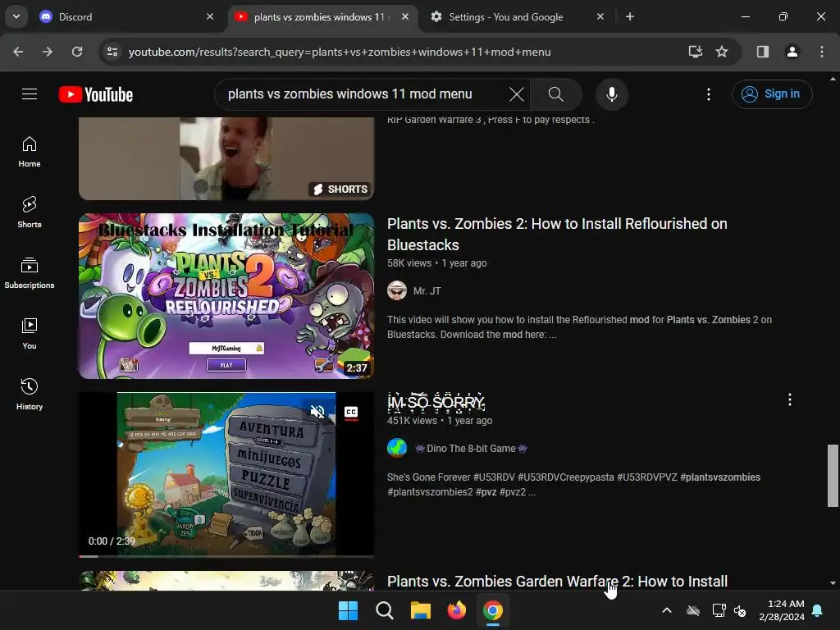Go forward in the browser
Screen dimensions: 840x630
48,52
